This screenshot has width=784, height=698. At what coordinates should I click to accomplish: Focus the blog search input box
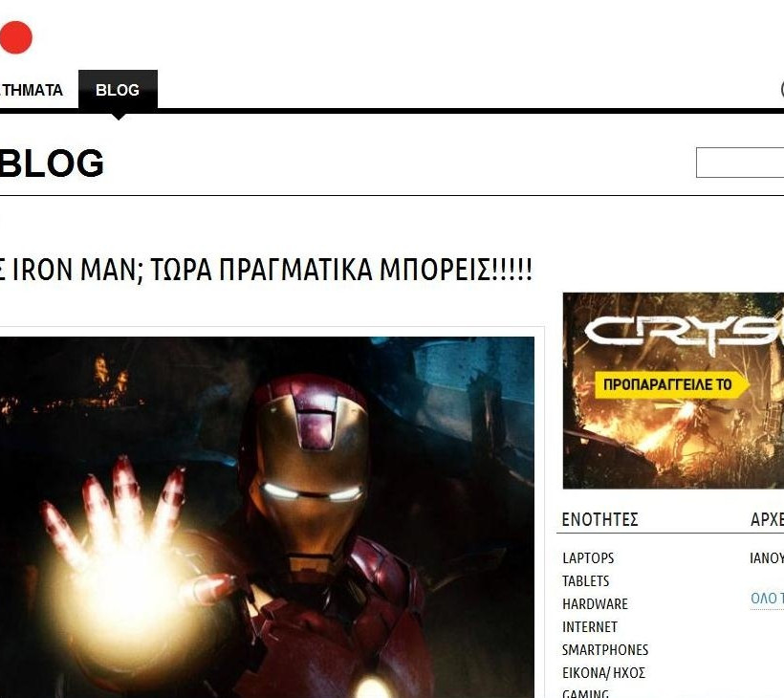[x=740, y=163]
